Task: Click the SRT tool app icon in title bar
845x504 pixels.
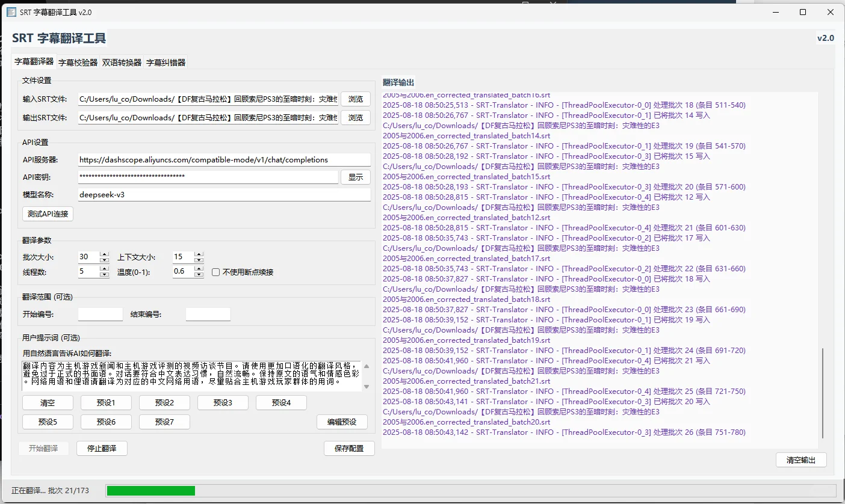Action: point(11,12)
